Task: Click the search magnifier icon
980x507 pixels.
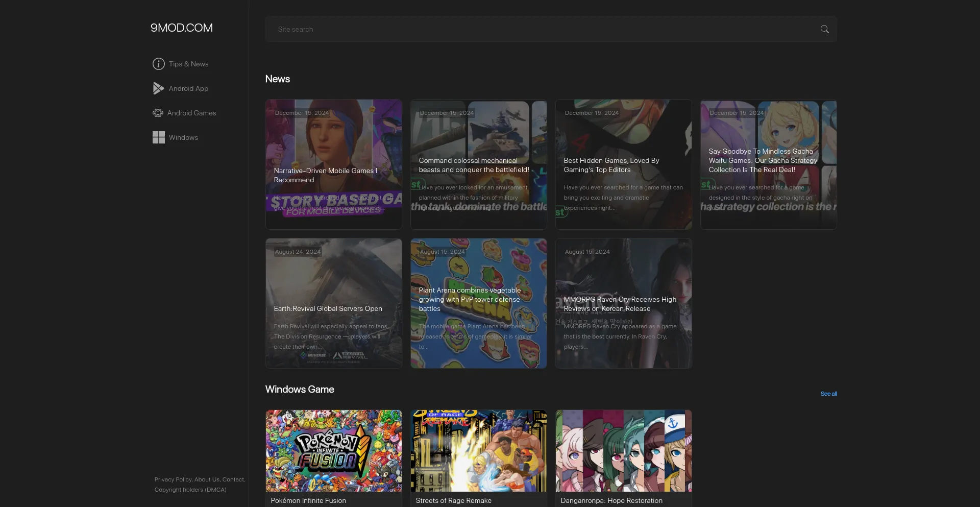Action: pyautogui.click(x=824, y=29)
